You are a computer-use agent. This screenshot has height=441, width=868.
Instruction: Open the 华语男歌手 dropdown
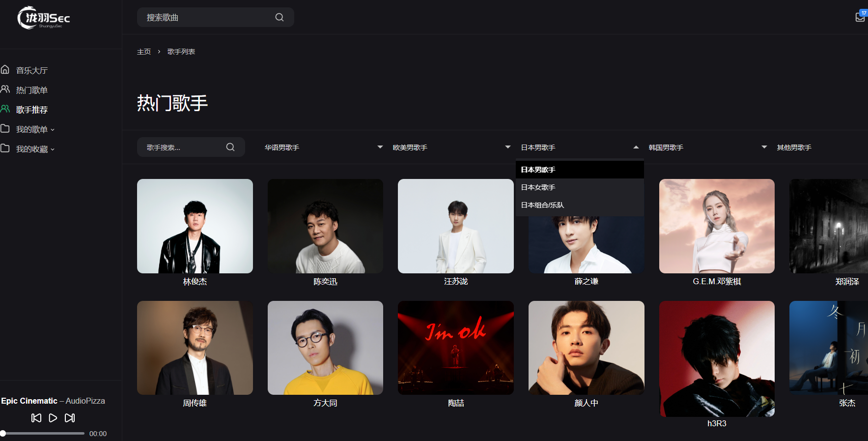323,147
